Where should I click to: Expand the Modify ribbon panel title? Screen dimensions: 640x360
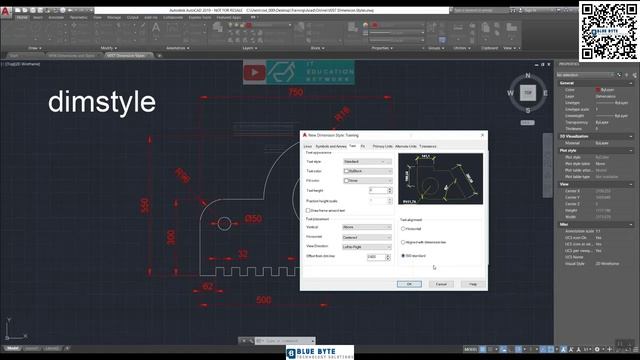tap(109, 48)
